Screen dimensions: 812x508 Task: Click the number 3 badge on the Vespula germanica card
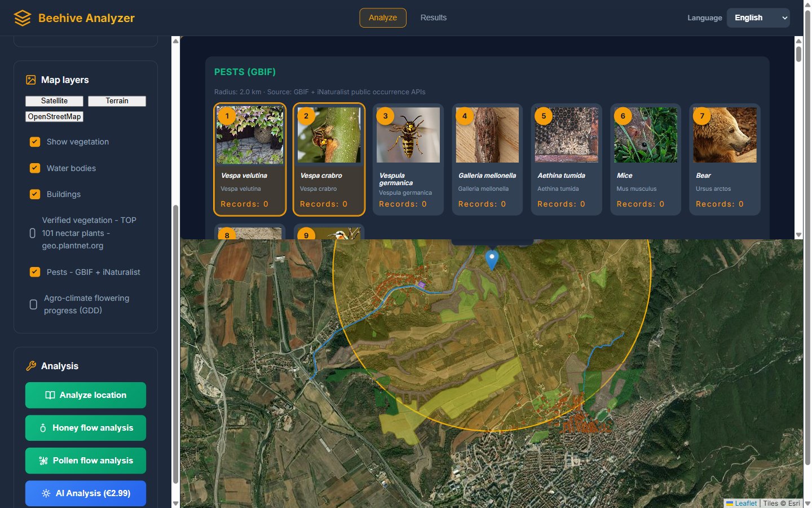pos(386,116)
